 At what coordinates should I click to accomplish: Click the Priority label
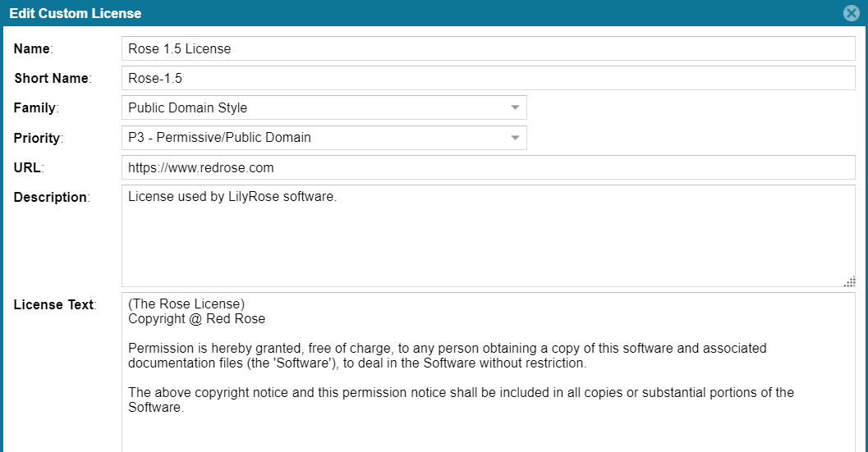click(x=37, y=138)
